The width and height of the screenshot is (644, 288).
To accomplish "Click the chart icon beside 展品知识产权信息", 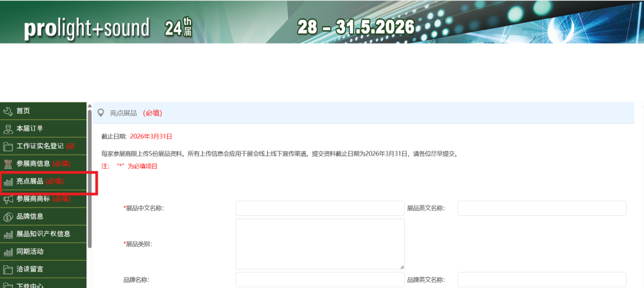I will click(8, 234).
